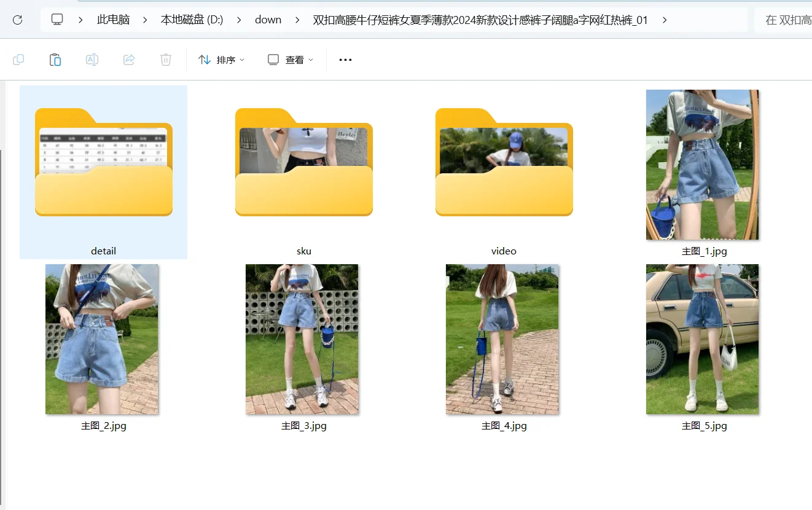Click the Paste icon on the toolbar
The image size is (812, 510).
pyautogui.click(x=55, y=59)
